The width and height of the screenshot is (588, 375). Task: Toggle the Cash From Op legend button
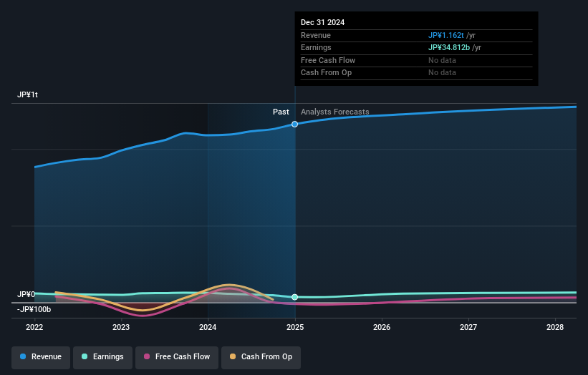(261, 357)
